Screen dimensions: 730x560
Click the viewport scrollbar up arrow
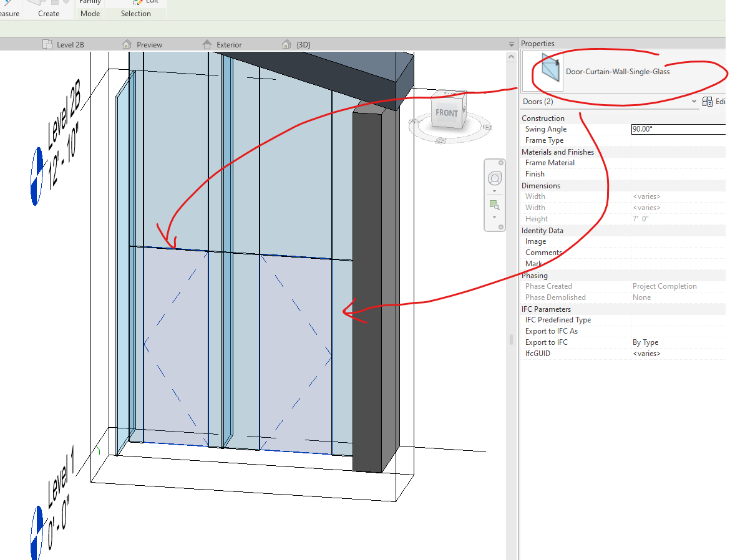click(x=510, y=56)
